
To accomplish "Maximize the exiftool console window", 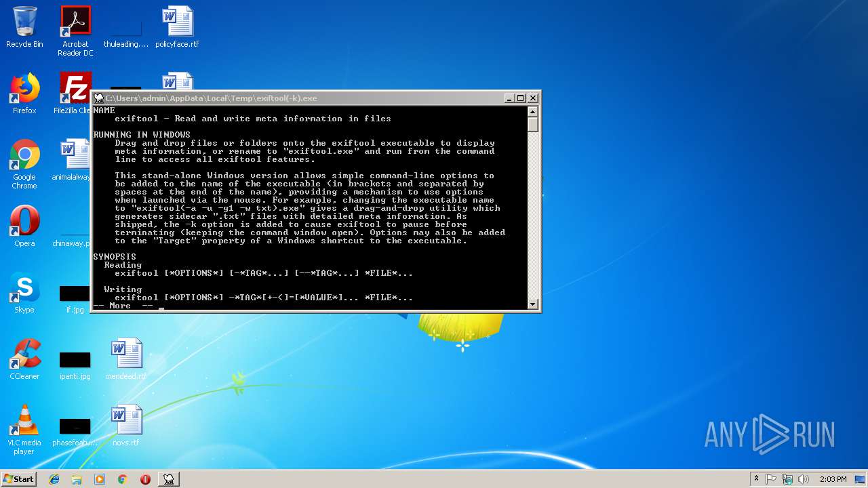I will click(521, 98).
